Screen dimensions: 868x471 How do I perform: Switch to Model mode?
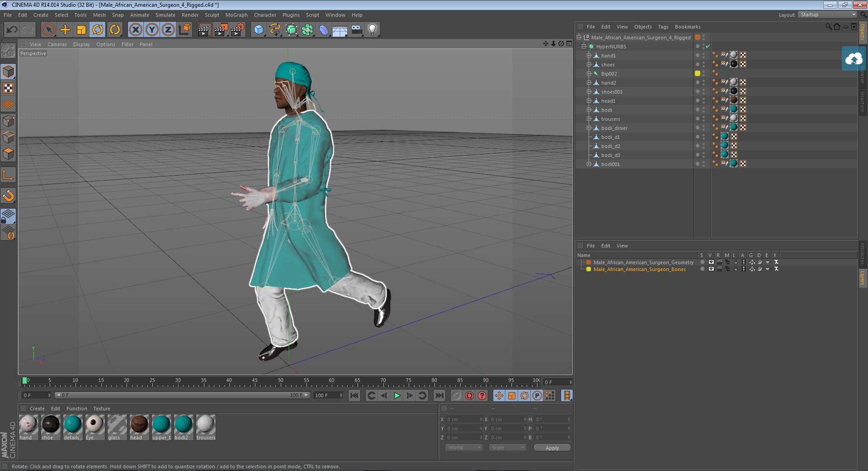coord(9,71)
